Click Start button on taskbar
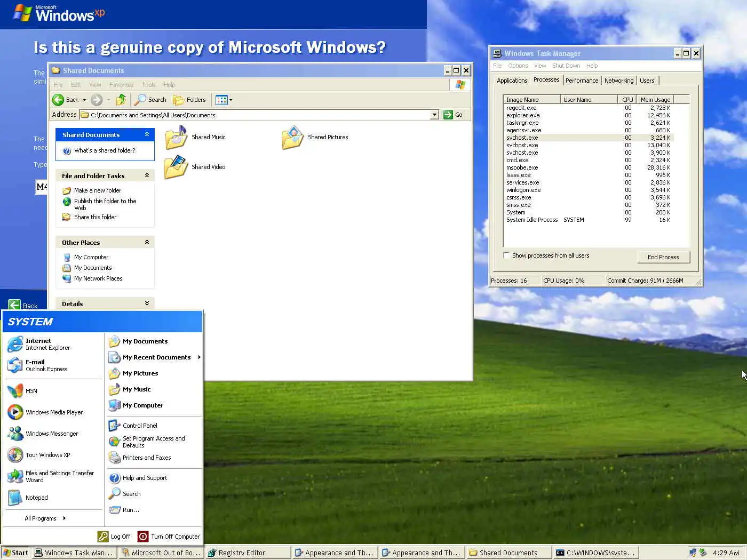Screen dimensions: 747x560 tap(15, 553)
